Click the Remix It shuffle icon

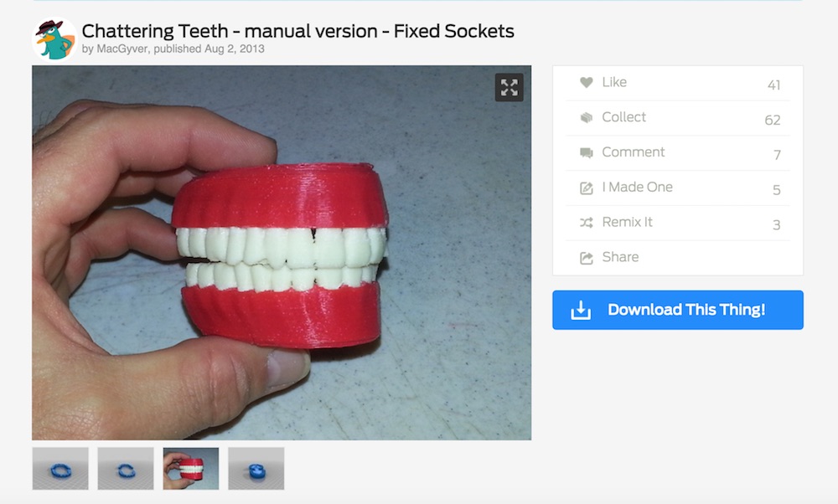(587, 223)
